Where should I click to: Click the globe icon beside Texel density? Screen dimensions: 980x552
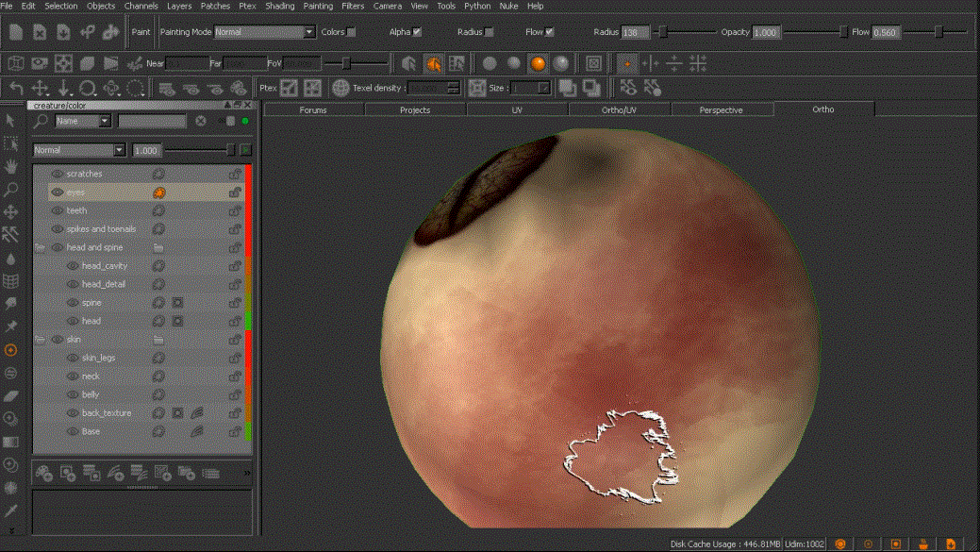tap(341, 88)
